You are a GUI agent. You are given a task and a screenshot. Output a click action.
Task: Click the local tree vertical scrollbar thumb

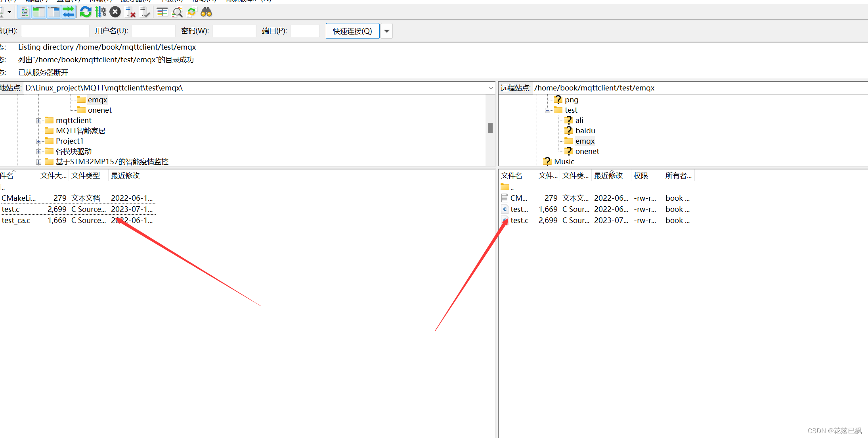[x=490, y=128]
